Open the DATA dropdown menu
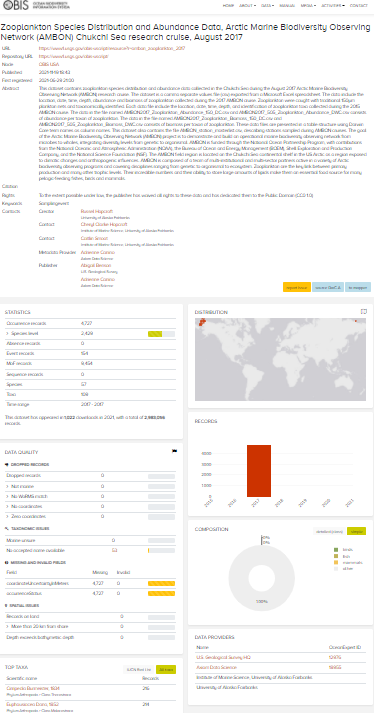Viewport: 374px width, 713px height. [x=268, y=5]
